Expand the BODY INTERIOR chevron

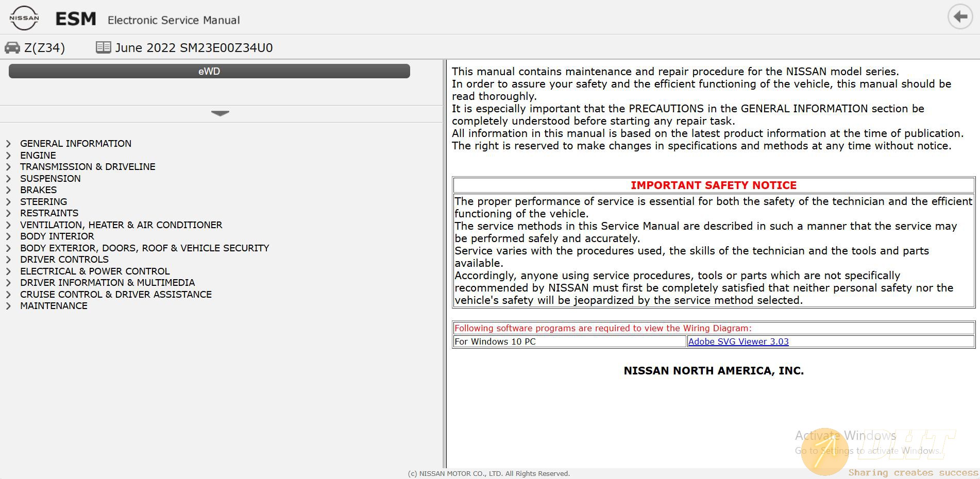point(8,236)
